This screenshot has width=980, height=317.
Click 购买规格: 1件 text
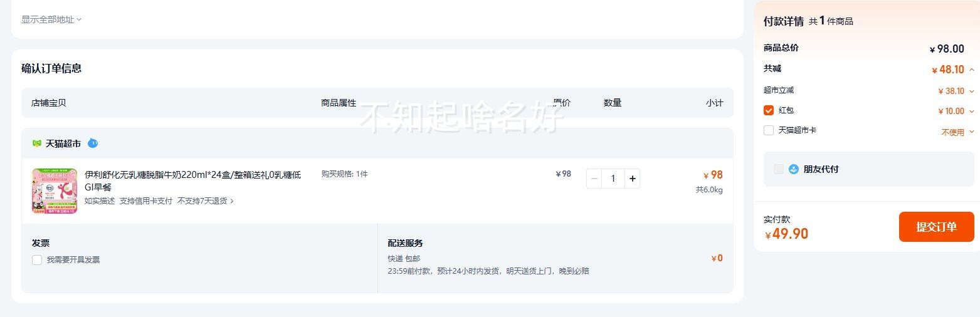(x=344, y=174)
